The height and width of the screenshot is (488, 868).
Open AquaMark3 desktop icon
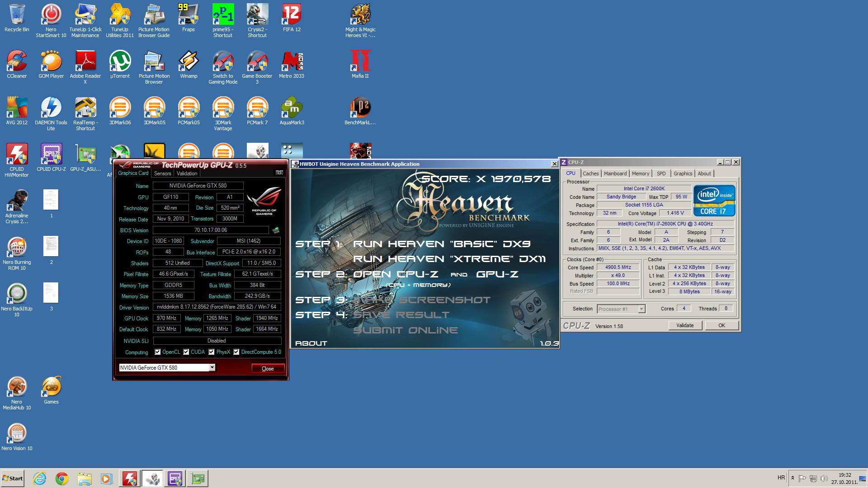click(292, 111)
